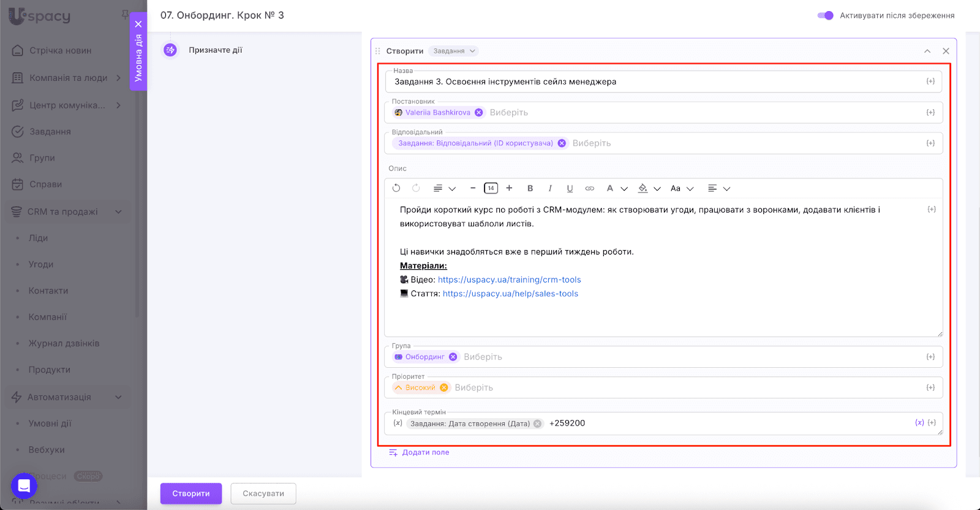Click Виберіть placeholder in Пріоритет field
The height and width of the screenshot is (510, 980).
pos(474,387)
